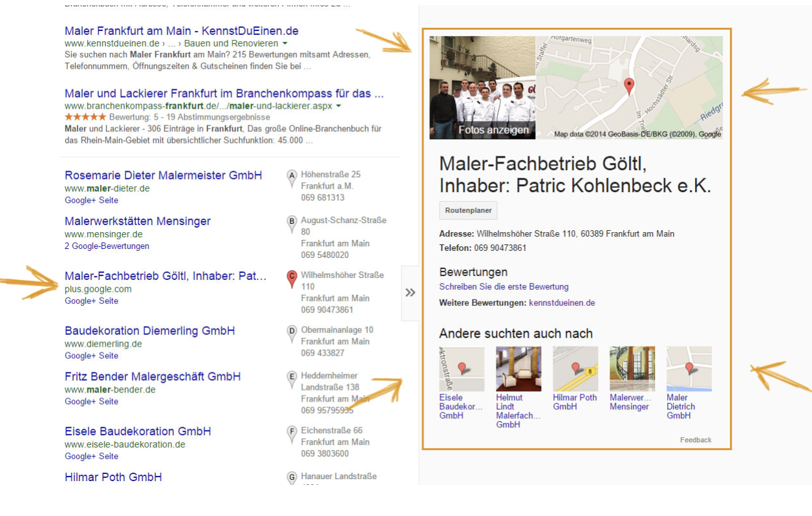Click 'Bauen und Renovieren' breadcrumb
The width and height of the screenshot is (812, 516).
coord(231,43)
